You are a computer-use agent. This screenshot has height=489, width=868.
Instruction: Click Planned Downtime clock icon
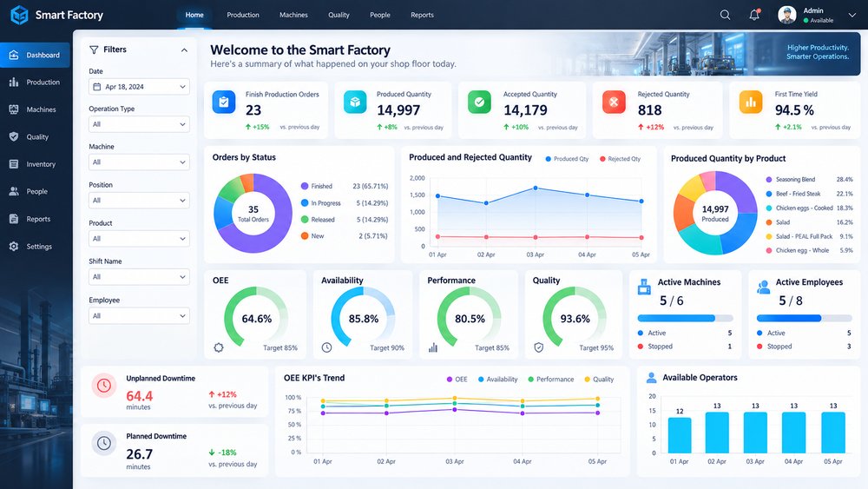click(104, 443)
